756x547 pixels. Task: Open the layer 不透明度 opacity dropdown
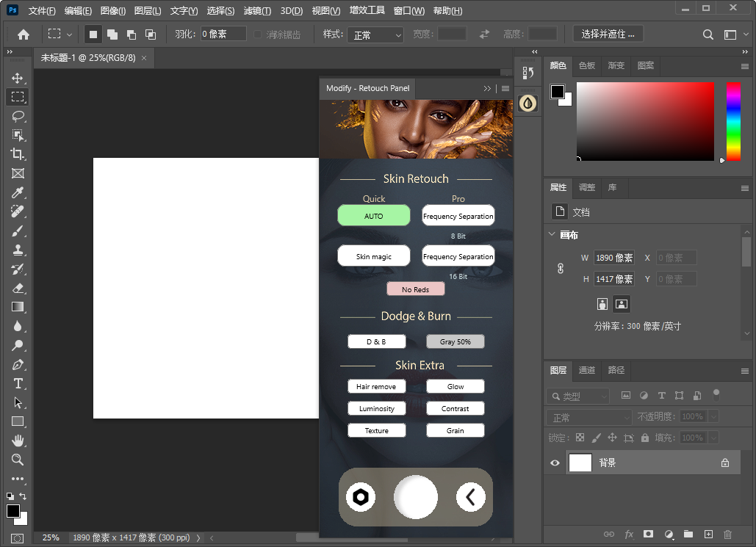714,416
